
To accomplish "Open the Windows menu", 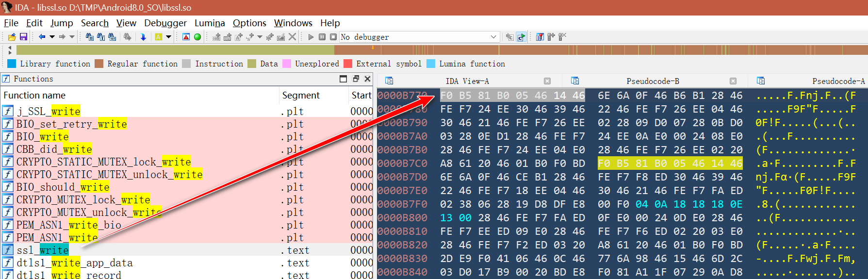I will click(293, 23).
